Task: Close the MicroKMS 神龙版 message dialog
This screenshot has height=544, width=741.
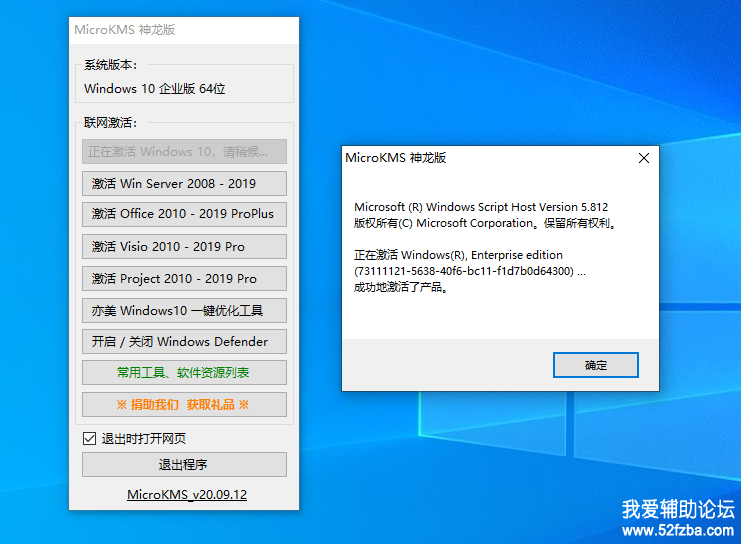Action: click(x=644, y=158)
